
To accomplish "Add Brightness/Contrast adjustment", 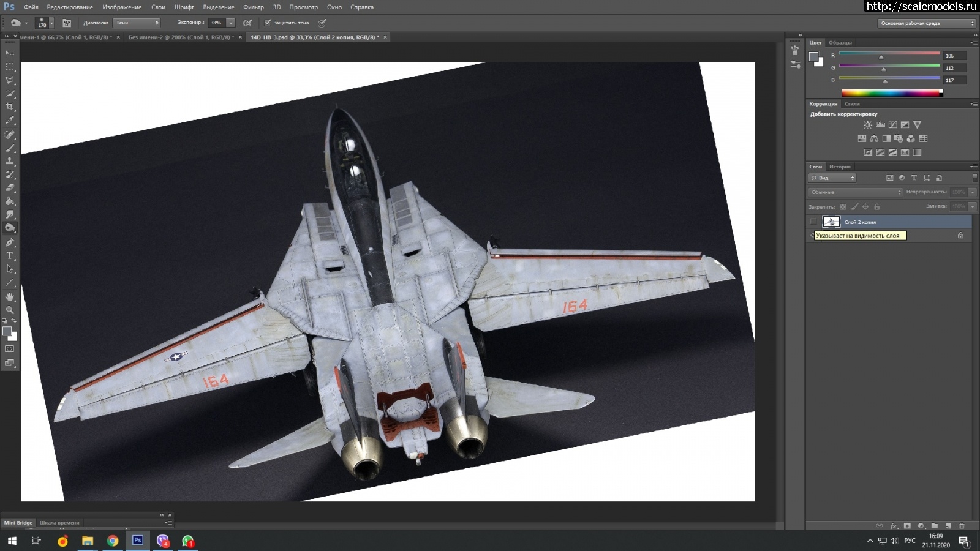I will [x=868, y=125].
